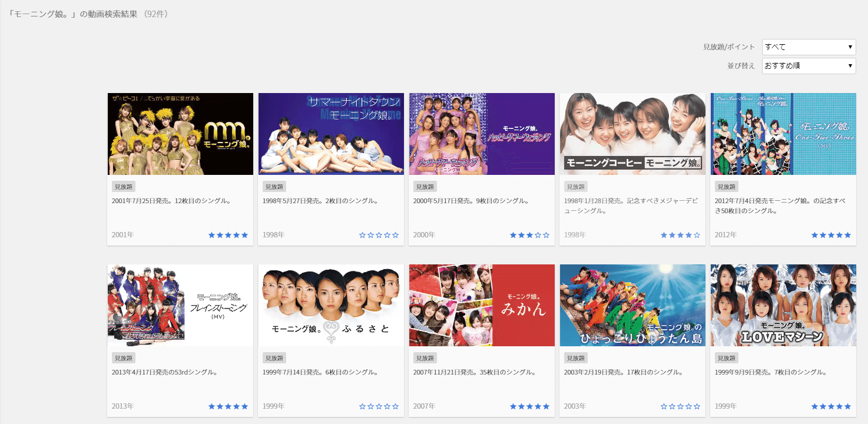Click three-star rating on 2000年 card
Viewport: 868px width, 424px height.
click(x=530, y=235)
